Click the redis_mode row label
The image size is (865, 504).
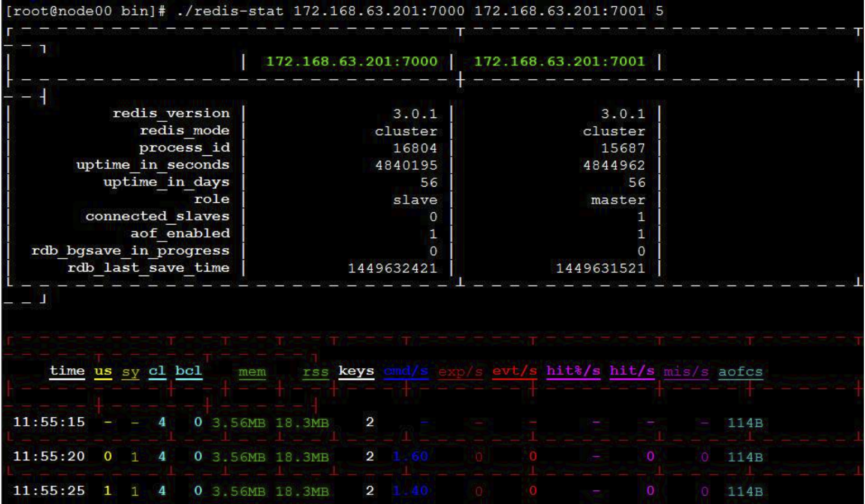pos(184,131)
